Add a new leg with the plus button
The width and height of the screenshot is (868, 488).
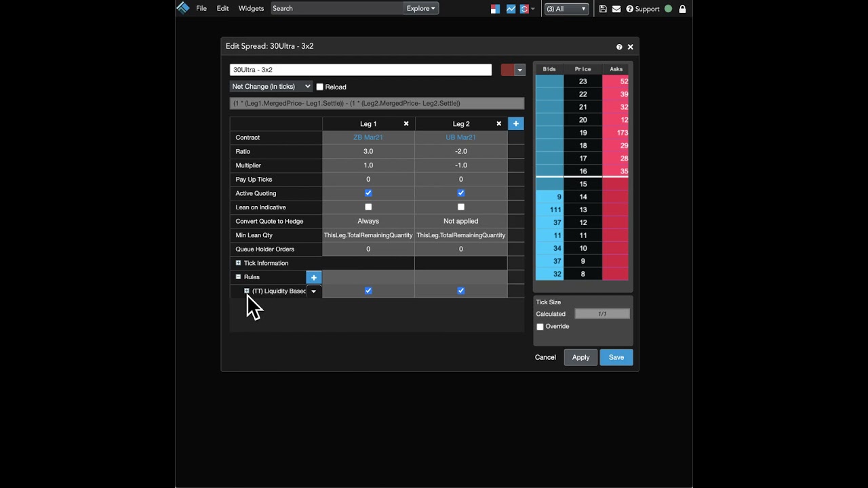coord(516,123)
